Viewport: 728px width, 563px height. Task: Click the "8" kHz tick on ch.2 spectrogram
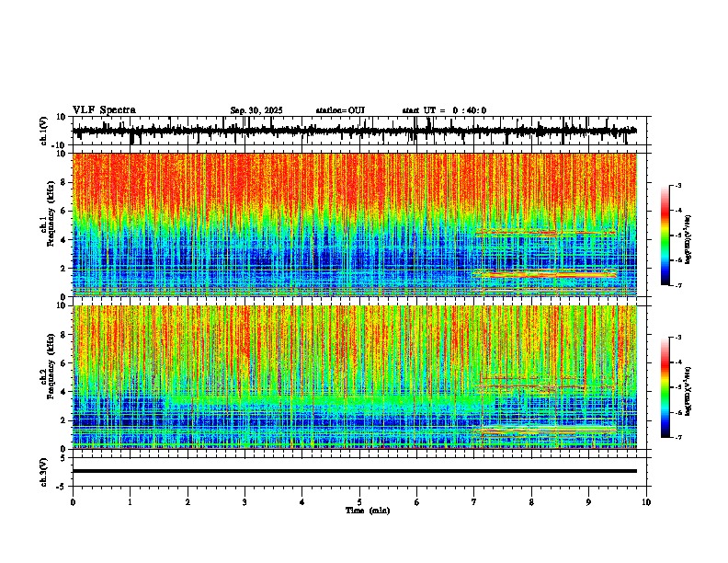(x=63, y=335)
